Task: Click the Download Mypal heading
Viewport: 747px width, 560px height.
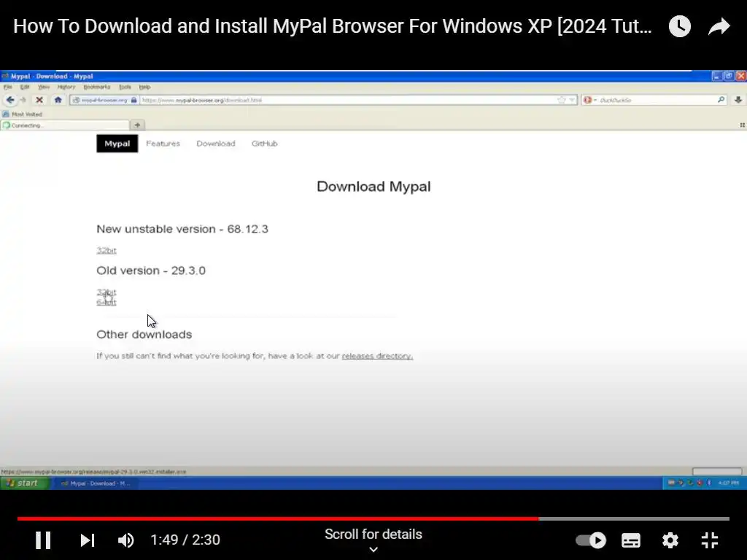Action: tap(373, 186)
